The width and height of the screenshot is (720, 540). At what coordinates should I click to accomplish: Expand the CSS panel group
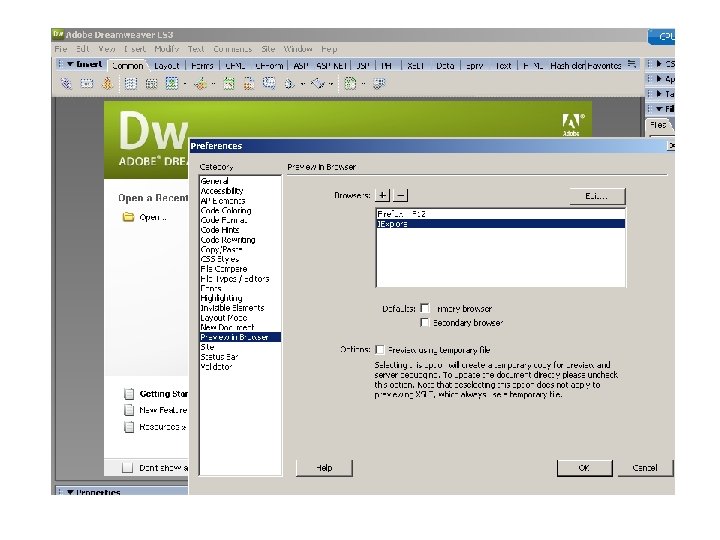(x=659, y=64)
